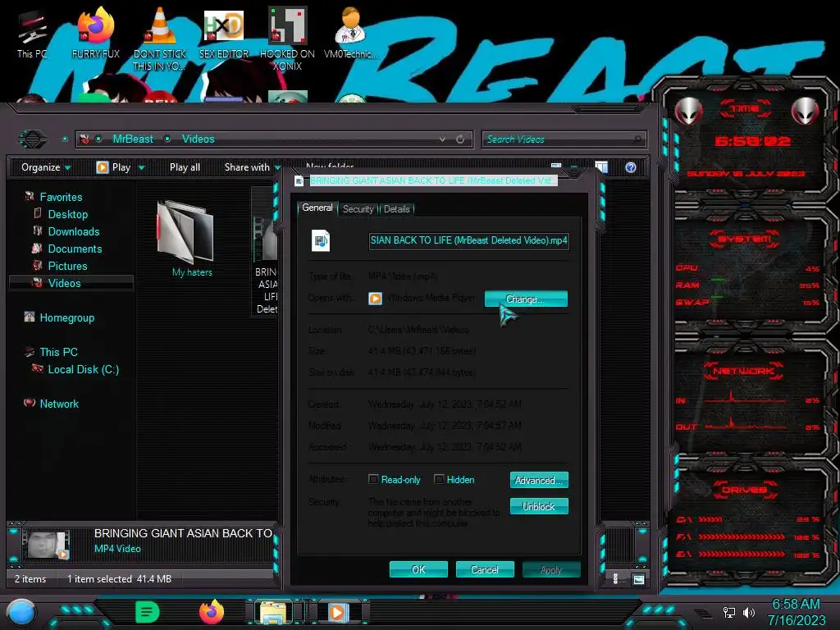Click the Explorer help question mark icon
The image size is (840, 630).
[631, 167]
